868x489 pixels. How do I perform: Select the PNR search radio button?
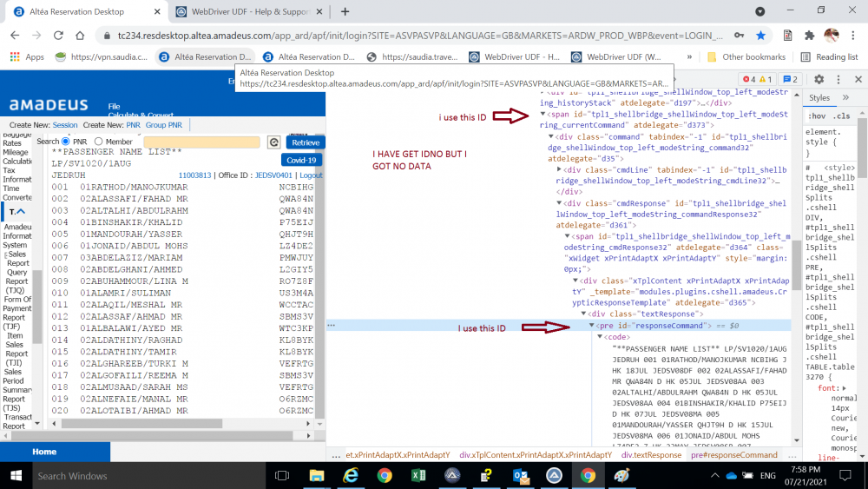pyautogui.click(x=66, y=142)
